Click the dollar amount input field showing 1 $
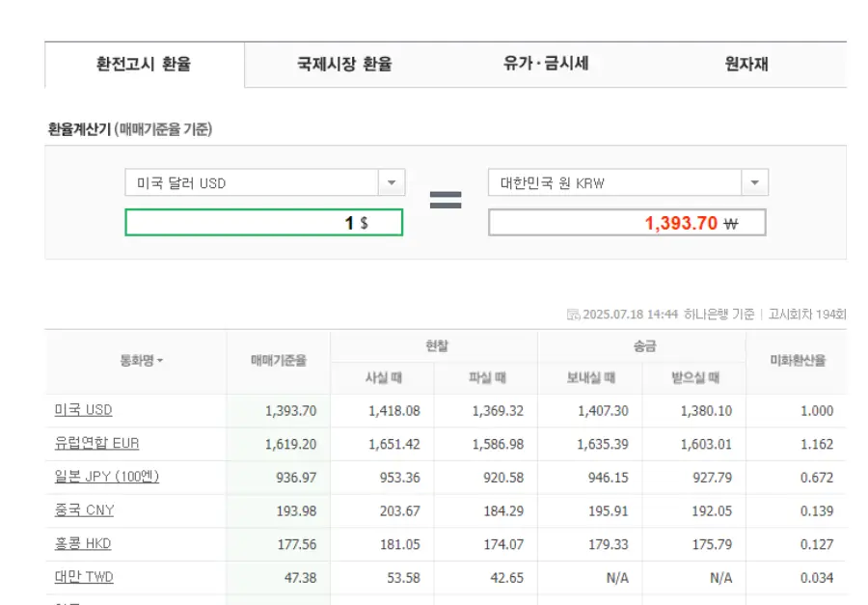 click(x=264, y=221)
